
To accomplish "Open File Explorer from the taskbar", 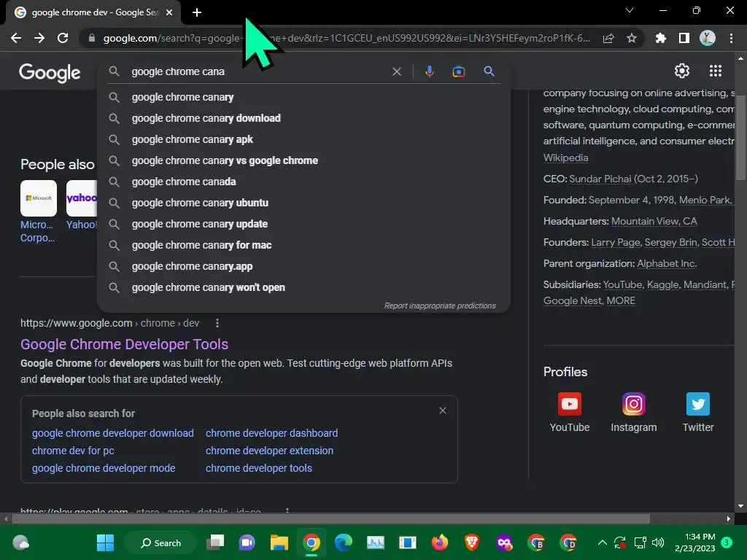I will tap(279, 542).
